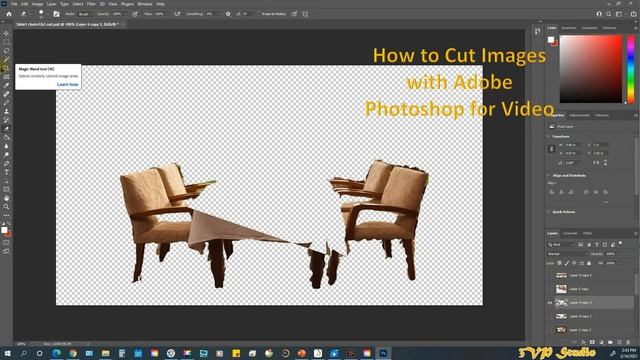Image resolution: width=640 pixels, height=360 pixels.
Task: Create a new layer from Layers footer
Action: pos(619,342)
